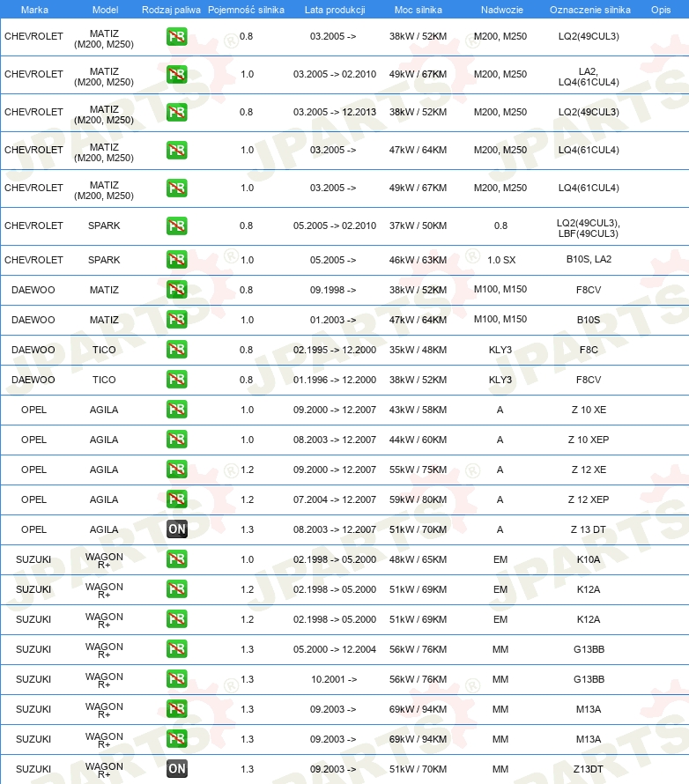
Task: Click the petrol icon in the Chevrolet Spark 0.8 row
Action: 177,226
